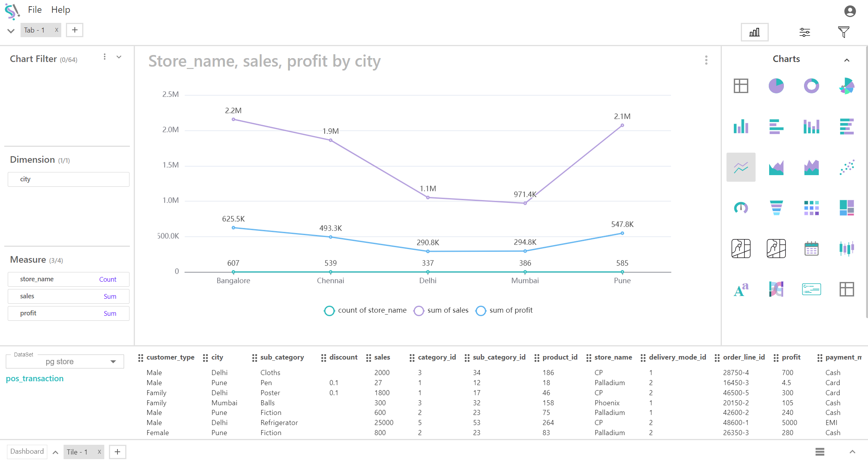
Task: Open chart settings sliders icon
Action: click(x=804, y=32)
